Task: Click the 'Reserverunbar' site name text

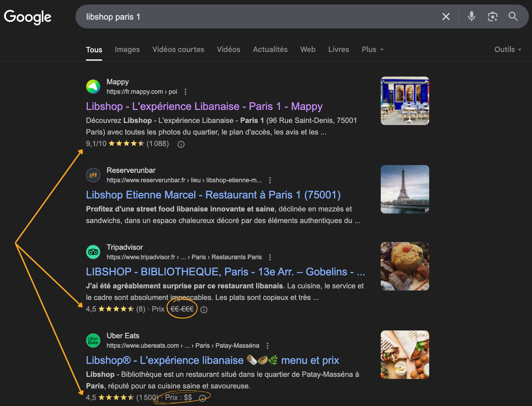Action: click(131, 170)
